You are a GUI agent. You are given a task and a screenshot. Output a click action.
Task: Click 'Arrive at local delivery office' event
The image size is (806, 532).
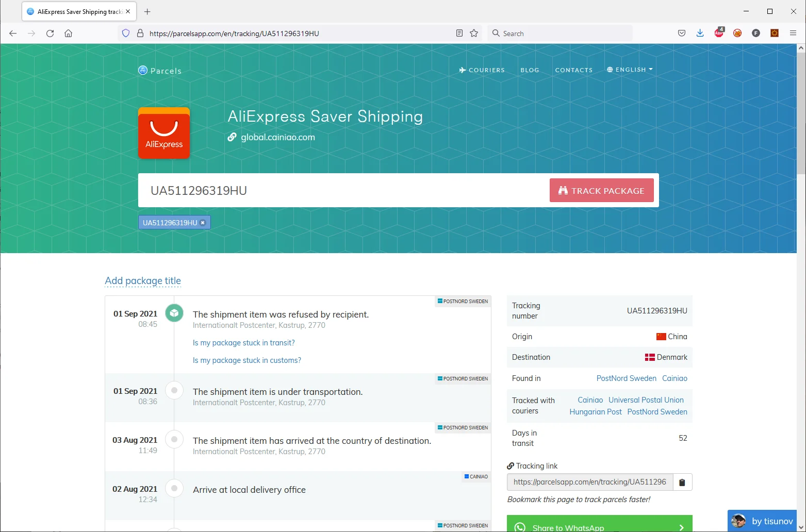click(x=249, y=490)
